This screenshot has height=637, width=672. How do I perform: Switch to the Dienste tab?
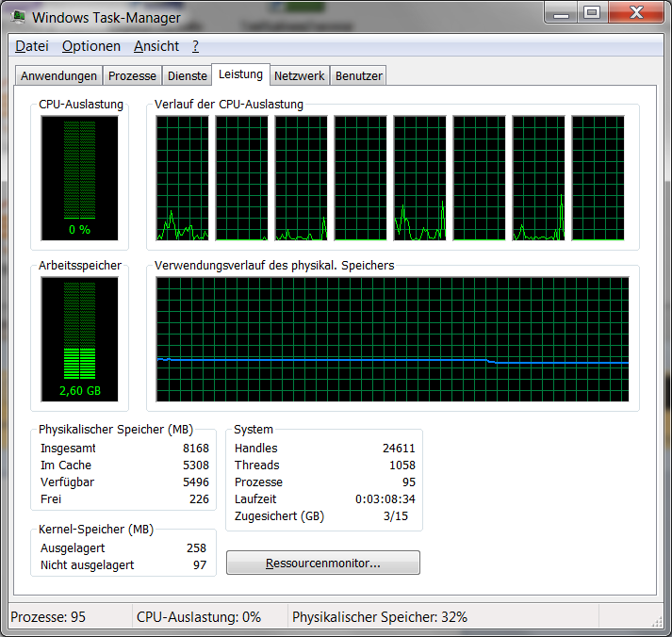pyautogui.click(x=188, y=75)
